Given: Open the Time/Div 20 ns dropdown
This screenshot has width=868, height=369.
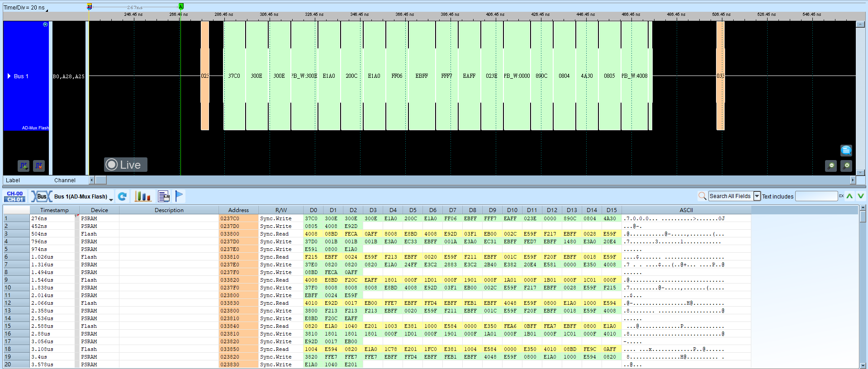Looking at the screenshot, I should (x=47, y=9).
